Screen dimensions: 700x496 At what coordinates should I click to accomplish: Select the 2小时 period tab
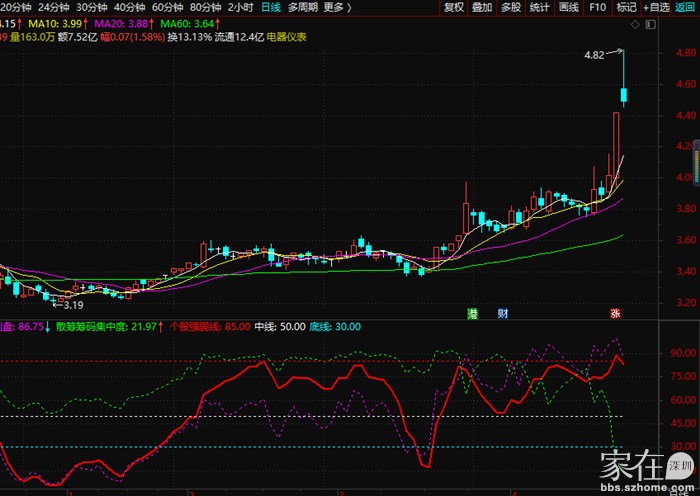(x=240, y=7)
